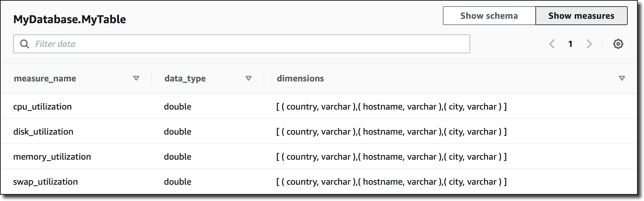Viewport: 644px width, 201px height.
Task: Sort by measure_name column triangle
Action: tap(136, 78)
